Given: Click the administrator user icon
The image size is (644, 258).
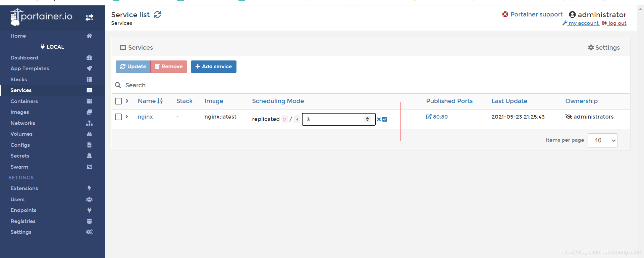Looking at the screenshot, I should click(x=572, y=14).
